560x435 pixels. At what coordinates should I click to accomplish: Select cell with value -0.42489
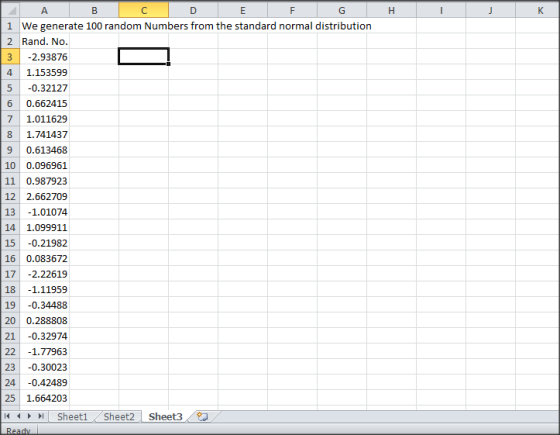click(x=45, y=382)
